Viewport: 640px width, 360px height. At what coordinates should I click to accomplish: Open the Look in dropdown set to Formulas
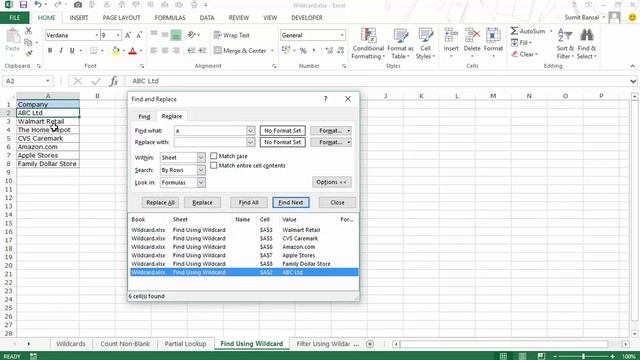click(x=201, y=182)
